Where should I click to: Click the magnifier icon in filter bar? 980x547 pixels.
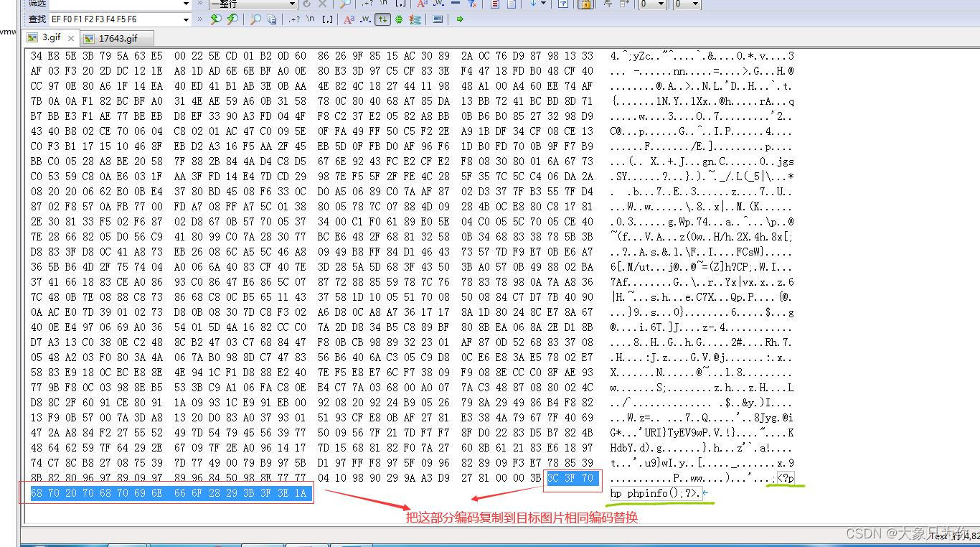[x=345, y=4]
